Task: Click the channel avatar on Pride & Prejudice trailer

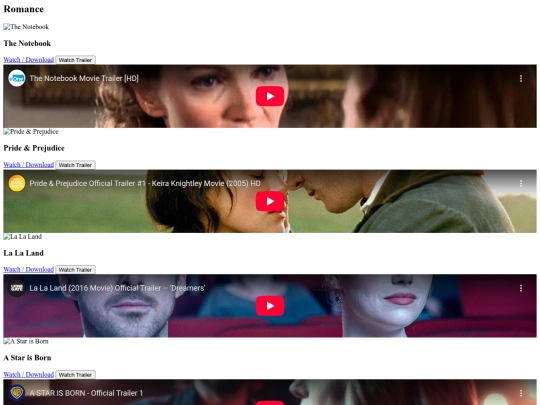Action: coord(17,183)
